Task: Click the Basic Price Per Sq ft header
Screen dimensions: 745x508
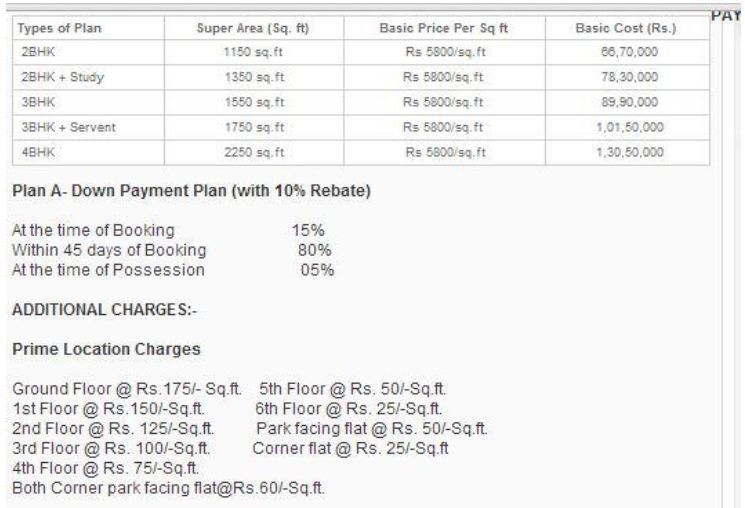Action: [444, 28]
